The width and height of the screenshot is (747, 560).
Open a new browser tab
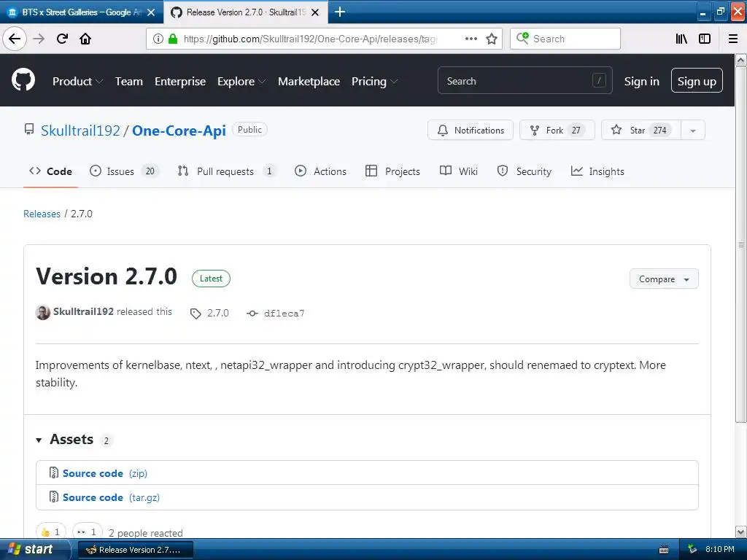coord(340,12)
